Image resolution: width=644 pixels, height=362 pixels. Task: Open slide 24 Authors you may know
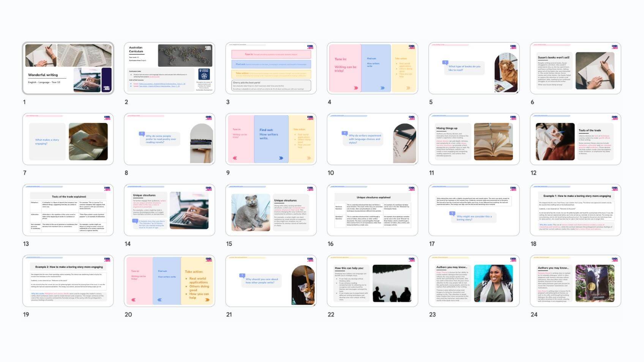(575, 281)
